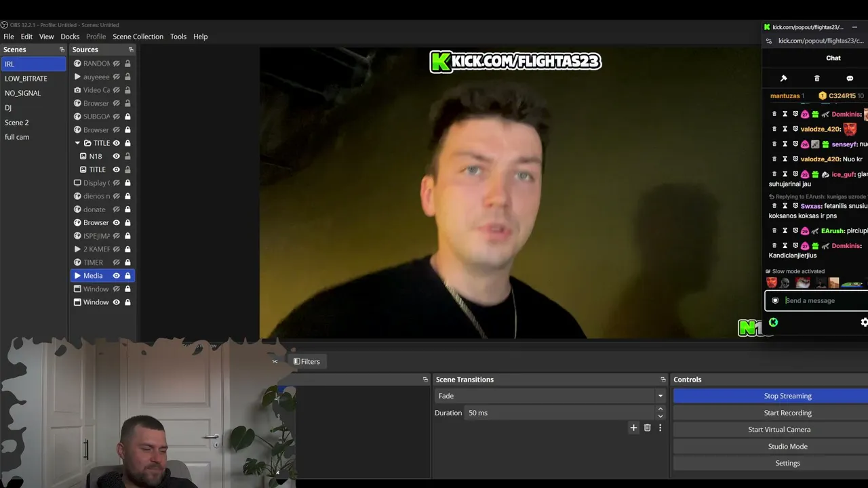Remove the selected scene transition
Screen dimensions: 868x488
click(647, 428)
